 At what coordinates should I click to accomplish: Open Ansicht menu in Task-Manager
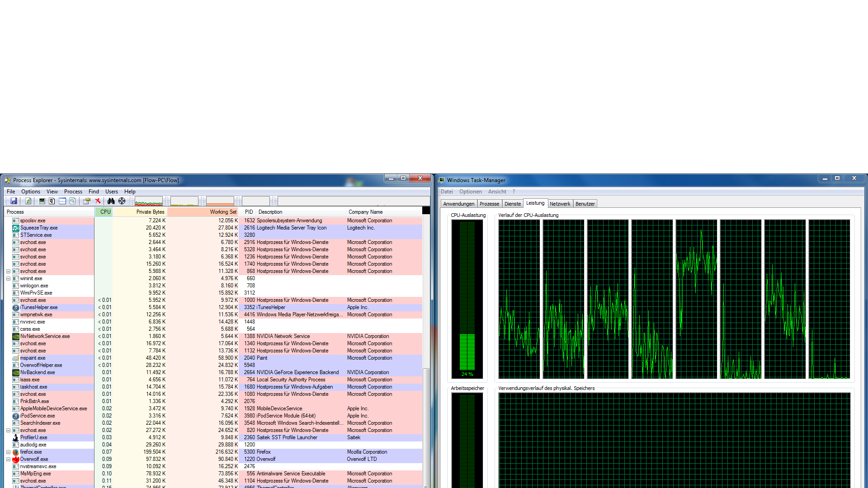[497, 192]
